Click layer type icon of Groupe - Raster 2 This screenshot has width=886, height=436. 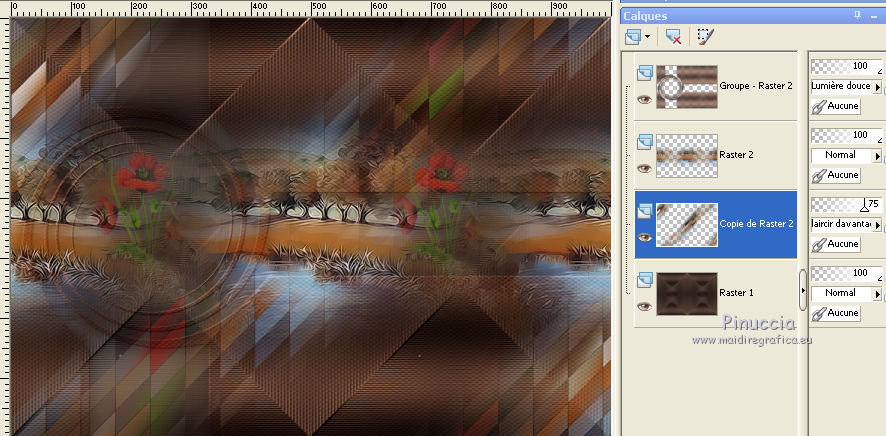(x=645, y=72)
